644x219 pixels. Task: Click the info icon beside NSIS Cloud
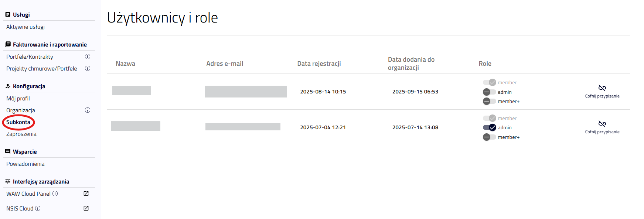click(37, 208)
